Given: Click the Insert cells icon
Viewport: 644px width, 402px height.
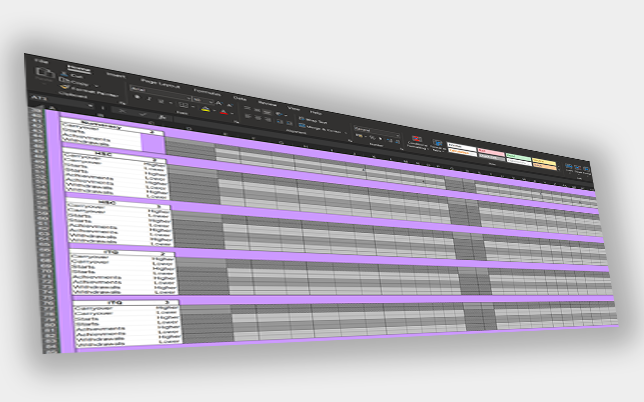Looking at the screenshot, I should click(x=569, y=167).
